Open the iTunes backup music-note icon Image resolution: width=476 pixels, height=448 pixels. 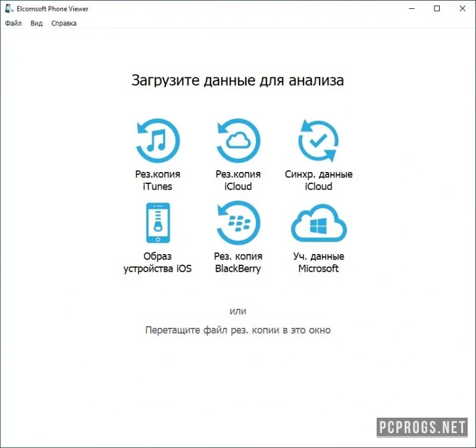[x=158, y=140]
